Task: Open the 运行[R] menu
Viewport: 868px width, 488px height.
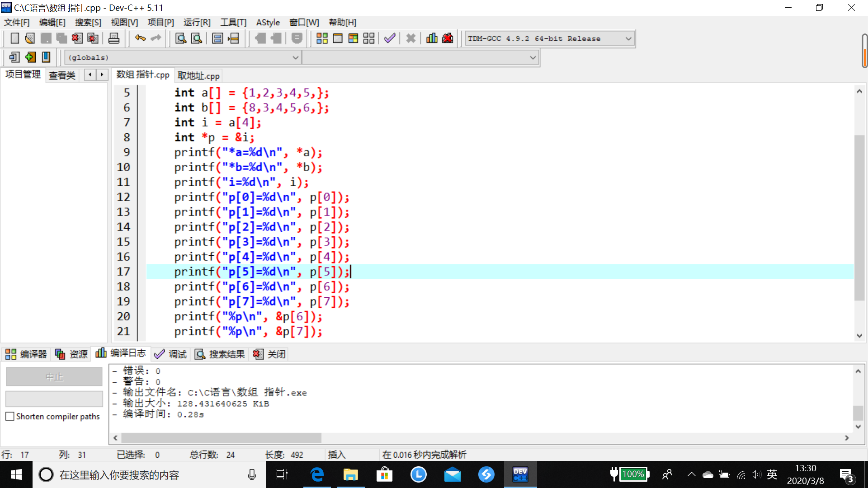Action: (197, 22)
